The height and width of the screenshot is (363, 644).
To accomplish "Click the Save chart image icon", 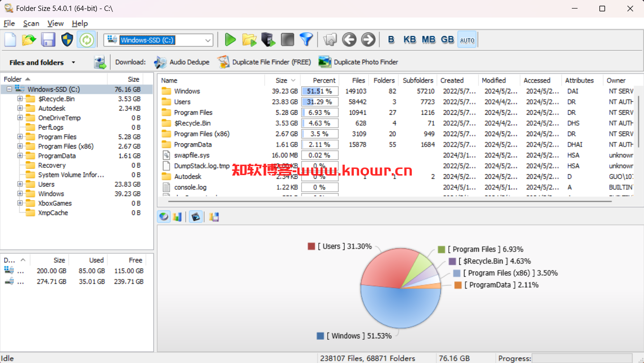I will pyautogui.click(x=214, y=217).
